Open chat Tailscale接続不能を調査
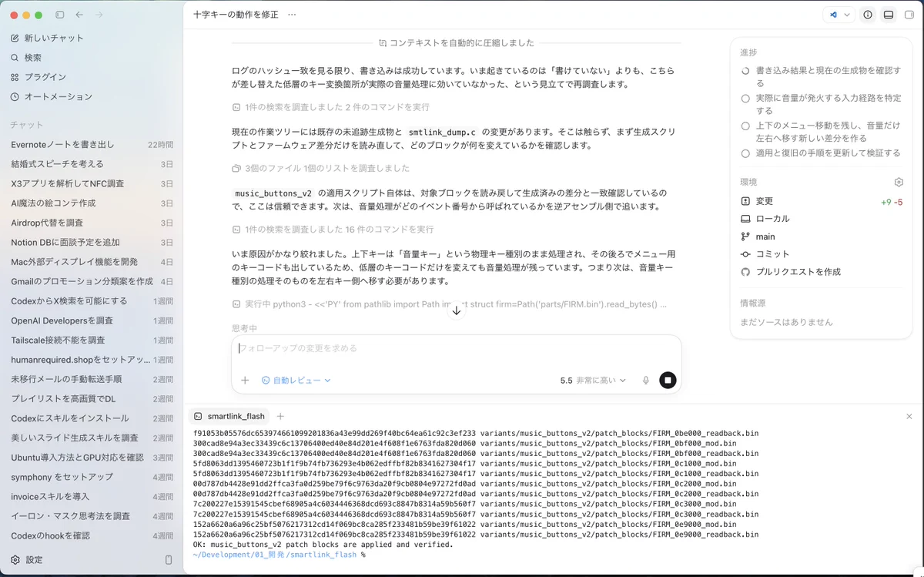Viewport: 924px width, 577px height. (x=92, y=340)
